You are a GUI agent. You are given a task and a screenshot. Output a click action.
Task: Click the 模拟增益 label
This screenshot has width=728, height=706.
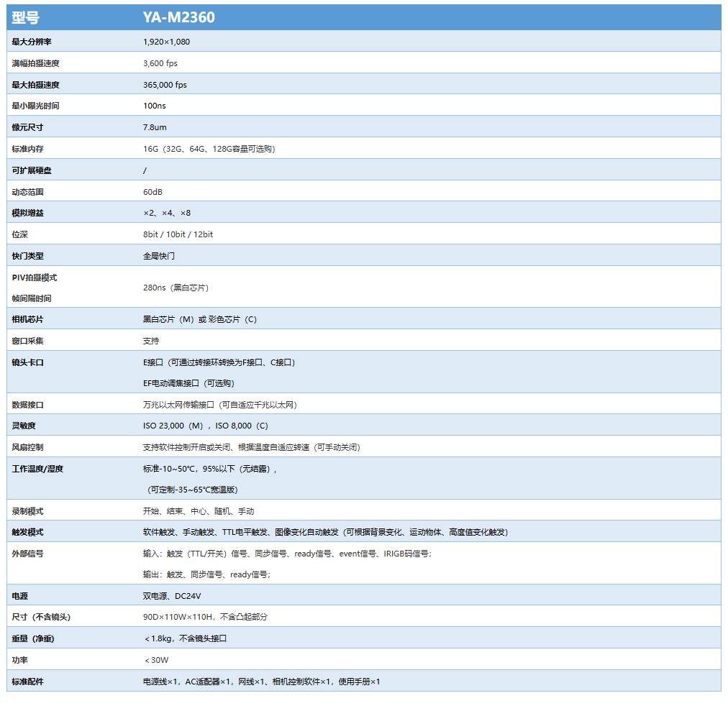pos(27,213)
